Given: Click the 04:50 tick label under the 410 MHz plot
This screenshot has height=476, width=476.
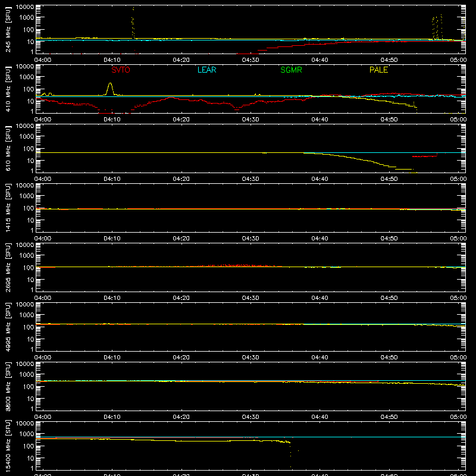Looking at the screenshot, I should coord(389,120).
